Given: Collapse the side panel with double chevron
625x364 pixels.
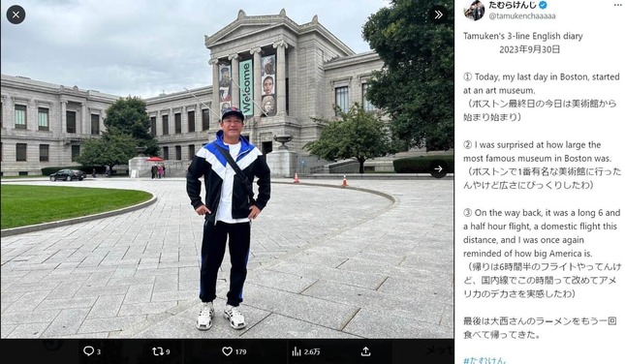Looking at the screenshot, I should pos(438,15).
